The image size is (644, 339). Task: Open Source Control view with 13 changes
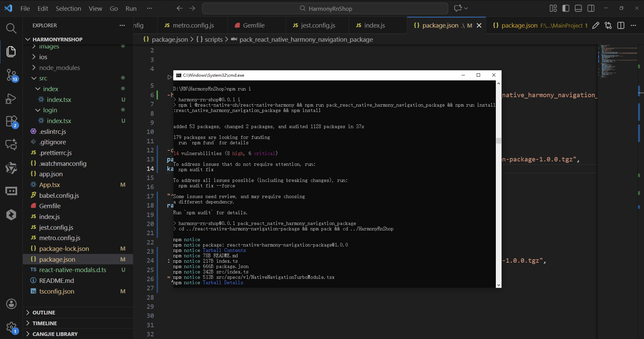[11, 74]
